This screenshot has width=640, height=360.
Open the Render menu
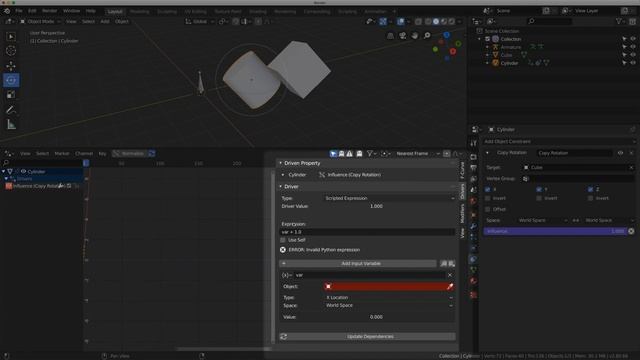(49, 11)
